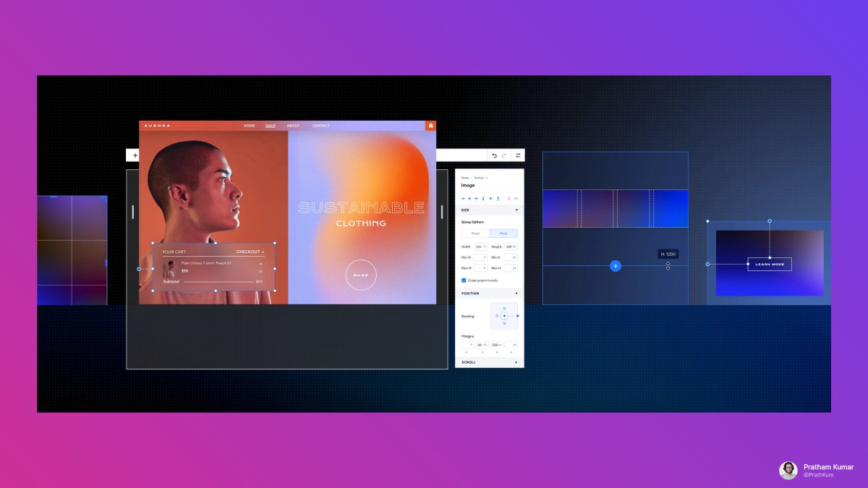Click the Docking label
The width and height of the screenshot is (868, 488).
[468, 317]
